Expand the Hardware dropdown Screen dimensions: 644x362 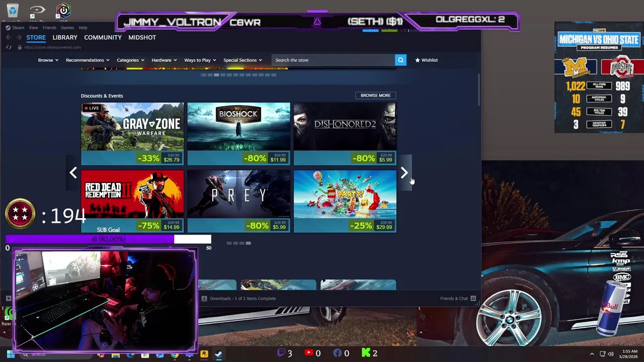pos(164,60)
